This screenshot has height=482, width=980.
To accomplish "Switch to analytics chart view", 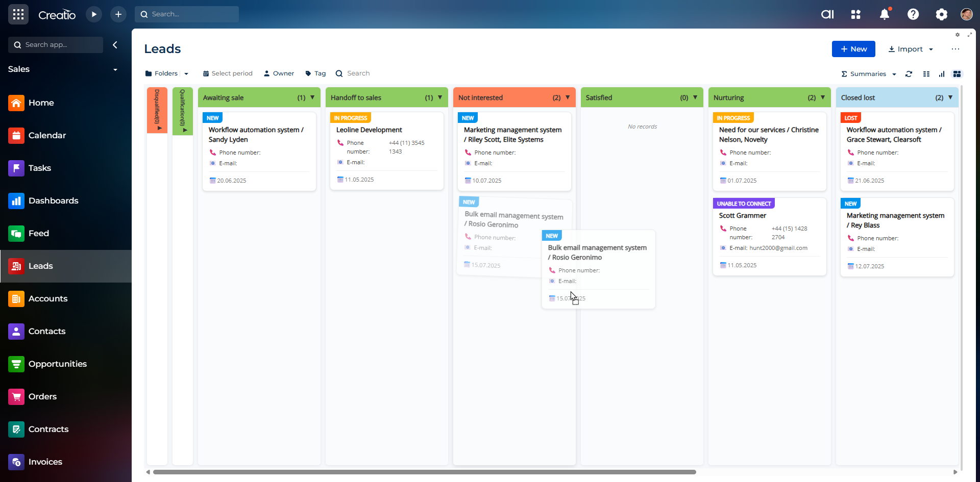I will pos(942,74).
